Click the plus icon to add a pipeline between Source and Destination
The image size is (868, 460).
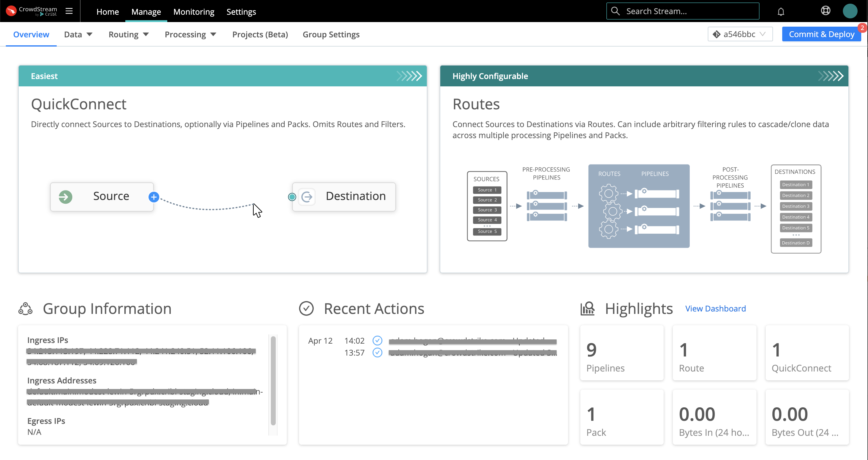point(154,197)
